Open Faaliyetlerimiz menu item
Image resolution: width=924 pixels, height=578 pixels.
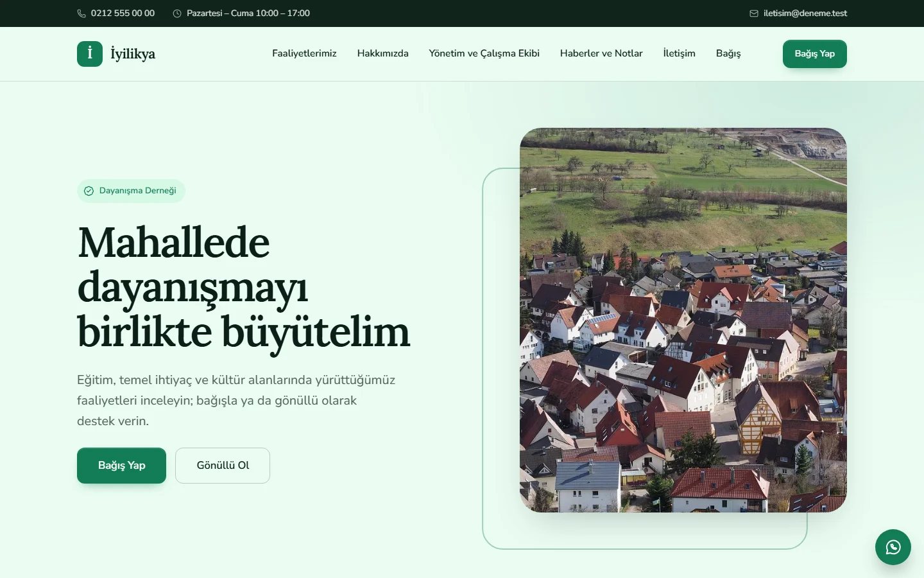point(304,53)
